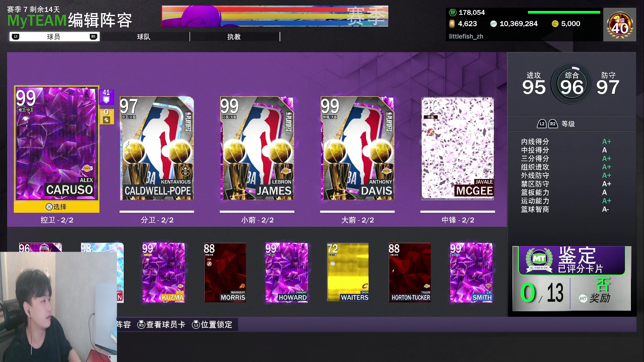Click the level 40 badge
Screen dimensions: 644x362
(620, 25)
